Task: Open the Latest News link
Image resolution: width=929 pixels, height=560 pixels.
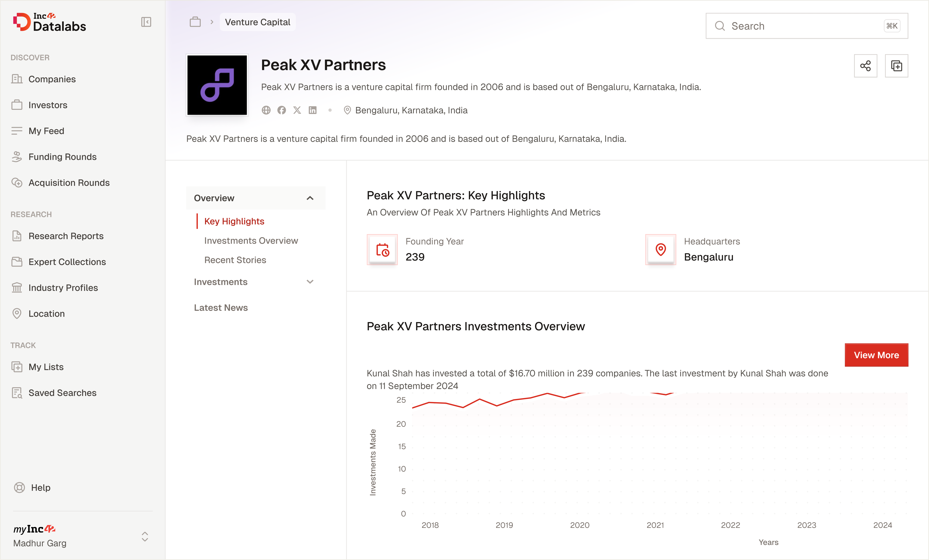Action: click(x=221, y=307)
